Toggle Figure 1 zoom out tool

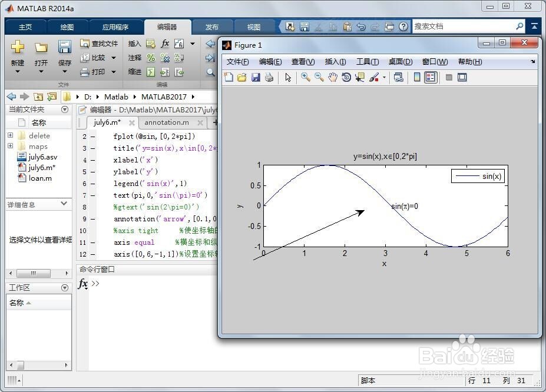click(x=319, y=77)
